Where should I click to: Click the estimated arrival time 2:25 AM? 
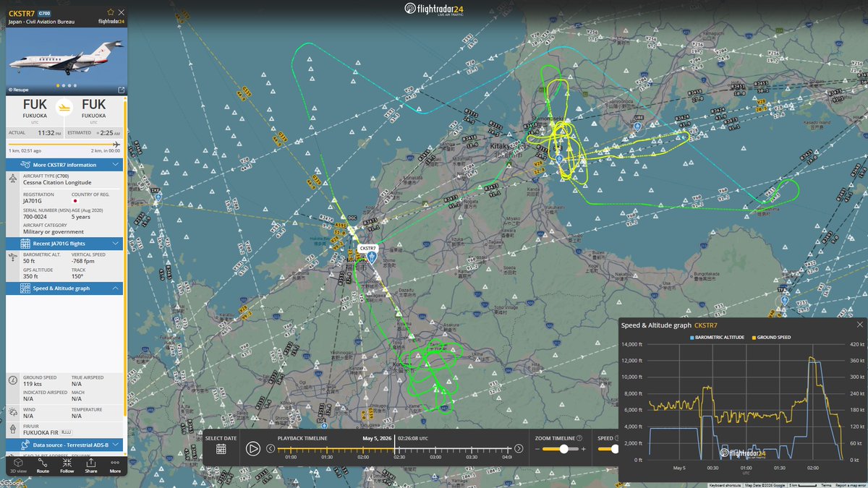111,133
